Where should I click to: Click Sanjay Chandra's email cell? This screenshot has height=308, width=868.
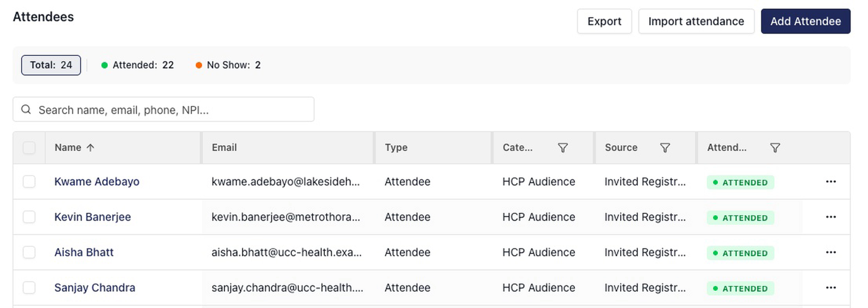click(x=288, y=287)
